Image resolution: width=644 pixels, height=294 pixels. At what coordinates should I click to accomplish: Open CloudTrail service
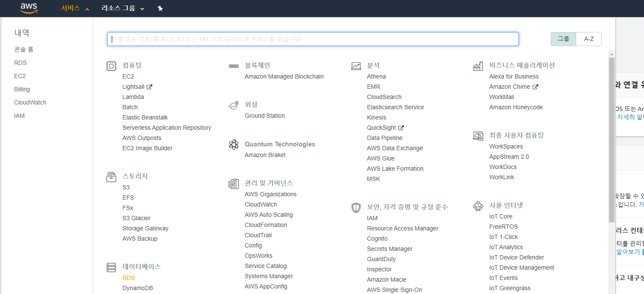(258, 235)
